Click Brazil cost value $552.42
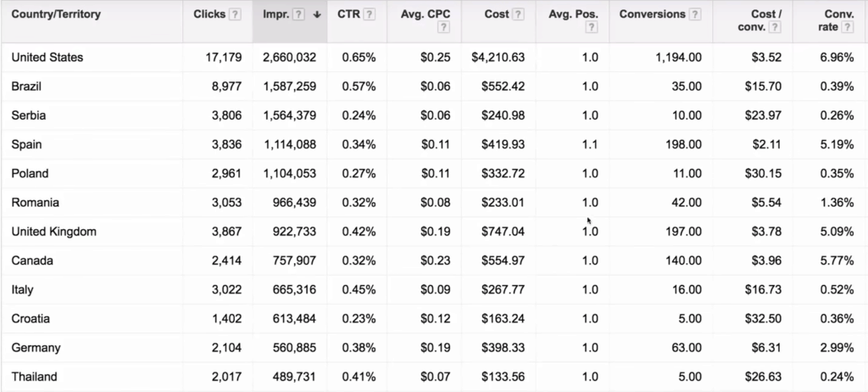The width and height of the screenshot is (868, 392). point(503,87)
